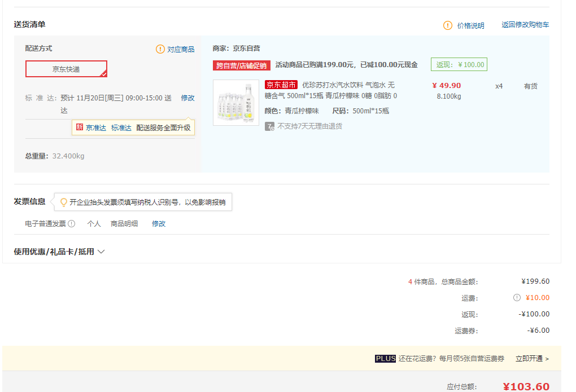
Task: Click the shipping fee info icon
Action: (517, 298)
